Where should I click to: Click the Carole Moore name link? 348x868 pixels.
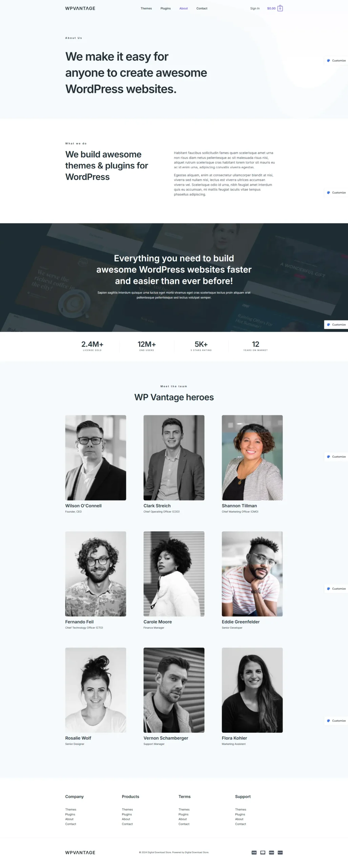158,622
